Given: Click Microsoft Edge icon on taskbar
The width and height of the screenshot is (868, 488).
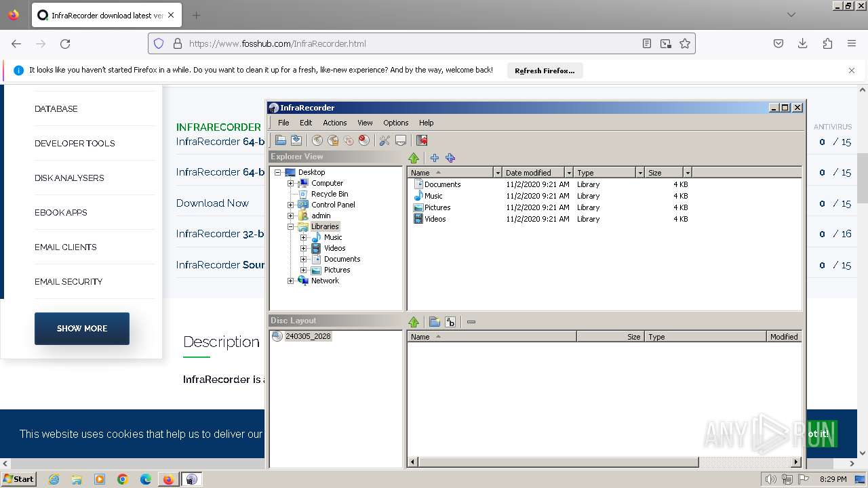Looking at the screenshot, I should tap(146, 479).
